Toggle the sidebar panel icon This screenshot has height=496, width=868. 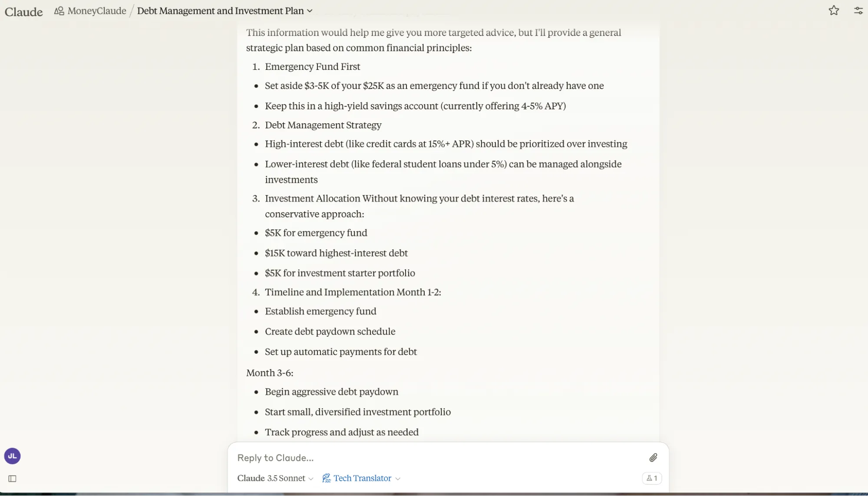click(12, 479)
